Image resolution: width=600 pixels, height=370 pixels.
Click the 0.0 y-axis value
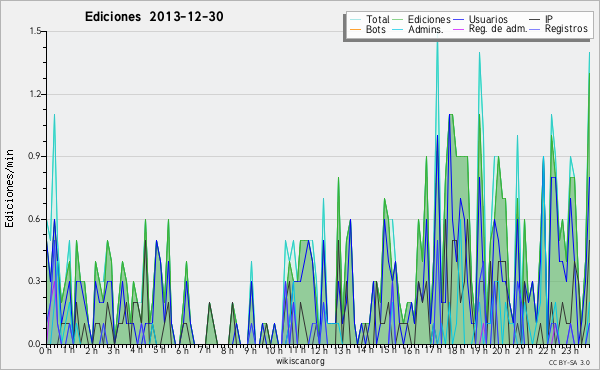point(35,344)
